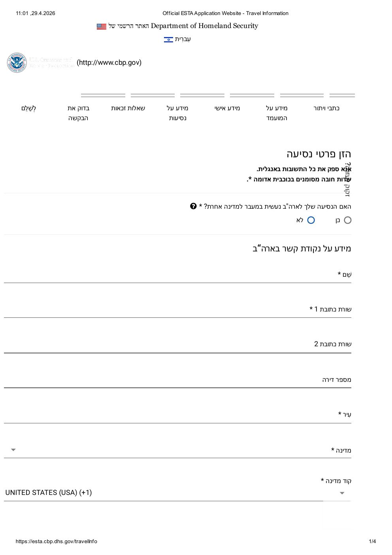
Task: Click the לְשַׁלֵם navigation item
Action: 28,108
